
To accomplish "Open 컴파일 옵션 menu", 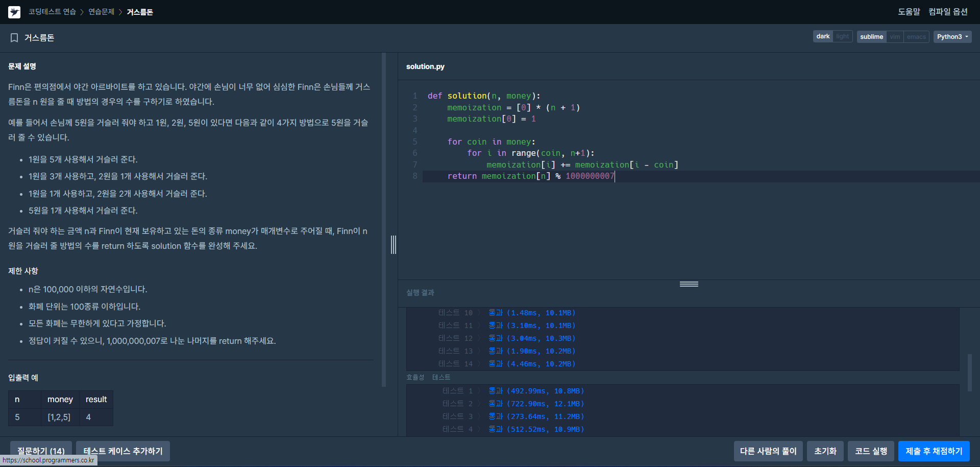I will point(948,12).
